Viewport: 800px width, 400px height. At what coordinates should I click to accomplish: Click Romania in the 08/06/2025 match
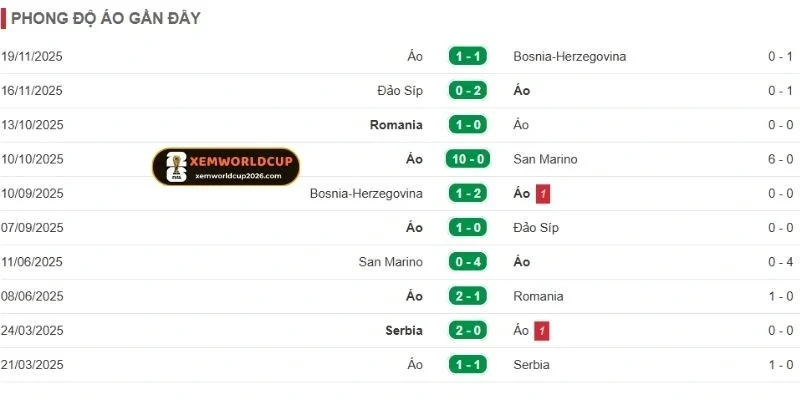tap(538, 296)
